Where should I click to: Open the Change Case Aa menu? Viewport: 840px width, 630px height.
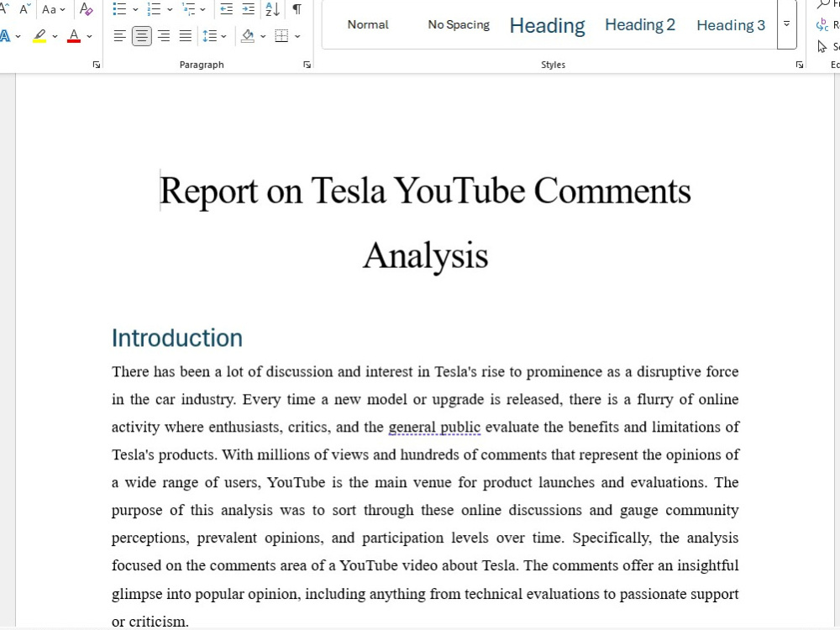54,9
